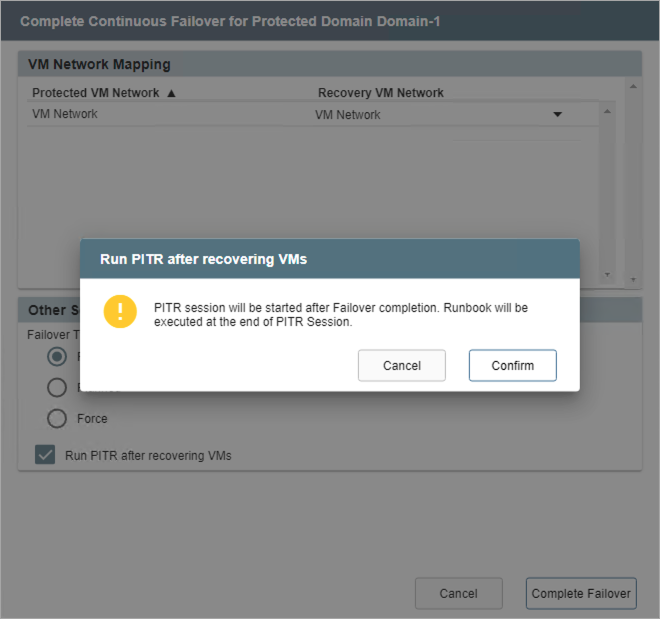Click the Recovery VM Network column header
The width and height of the screenshot is (660, 619).
click(381, 93)
